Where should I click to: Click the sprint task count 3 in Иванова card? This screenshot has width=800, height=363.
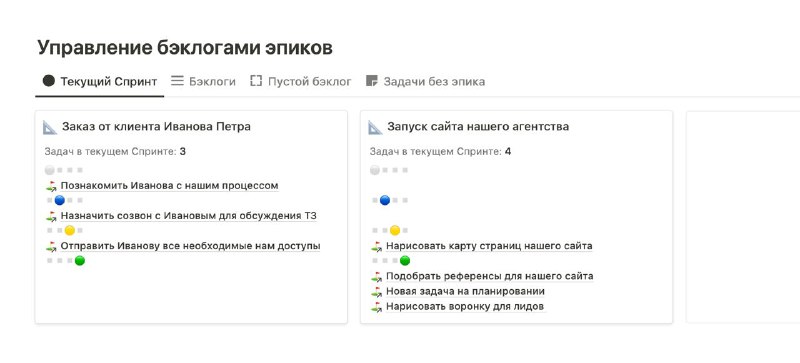183,152
